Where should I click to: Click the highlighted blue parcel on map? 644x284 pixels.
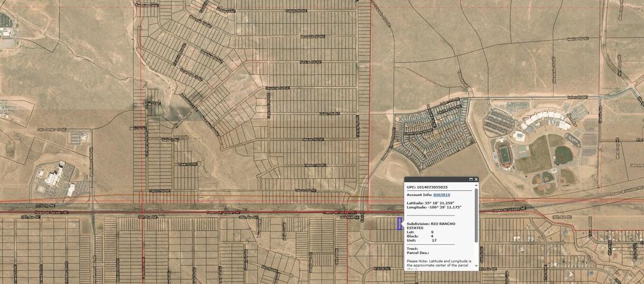(x=400, y=223)
